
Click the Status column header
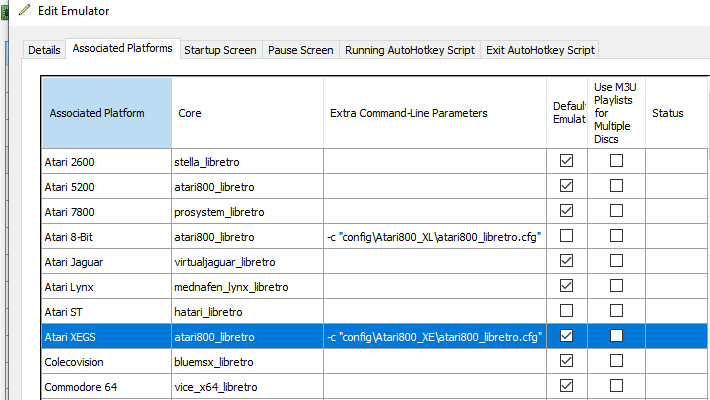click(676, 113)
